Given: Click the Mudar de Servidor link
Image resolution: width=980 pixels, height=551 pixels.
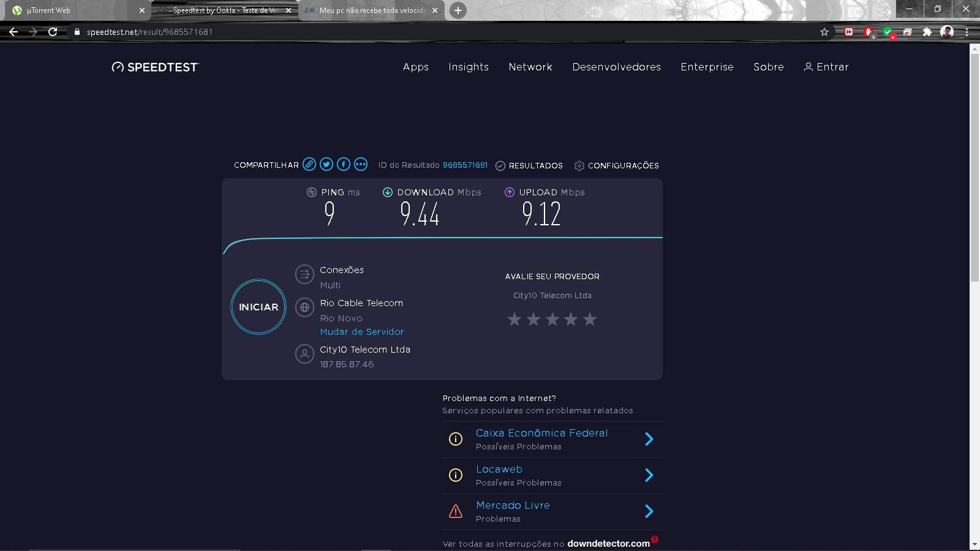Looking at the screenshot, I should point(362,332).
